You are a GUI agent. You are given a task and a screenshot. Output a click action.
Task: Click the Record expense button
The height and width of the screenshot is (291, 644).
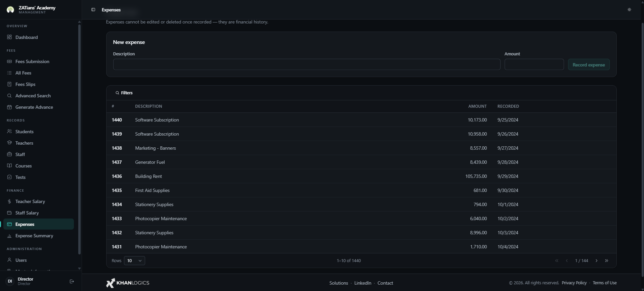click(589, 64)
